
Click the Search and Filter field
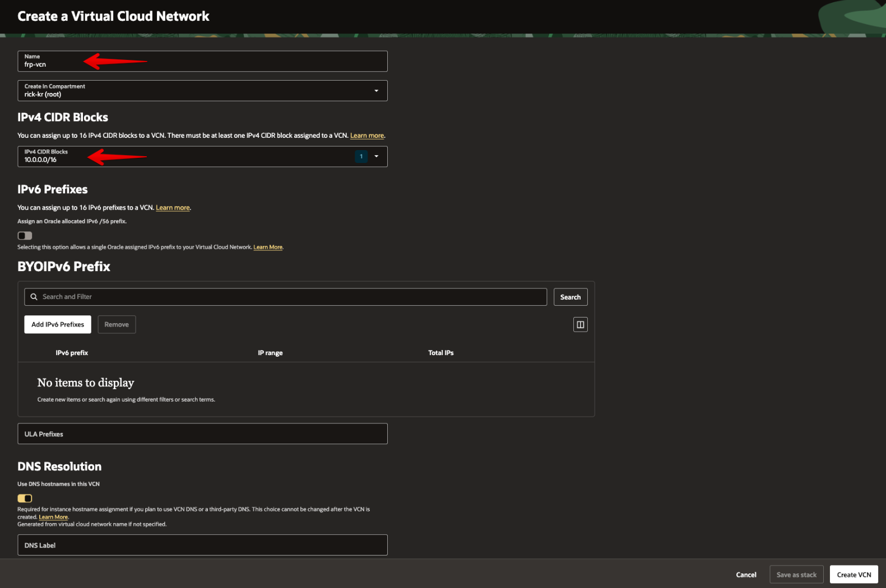tap(285, 297)
